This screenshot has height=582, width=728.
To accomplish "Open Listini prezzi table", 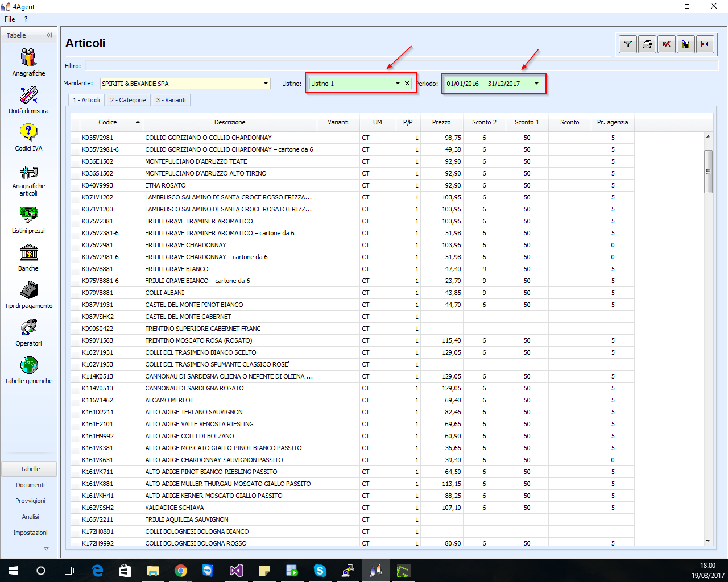I will [28, 220].
